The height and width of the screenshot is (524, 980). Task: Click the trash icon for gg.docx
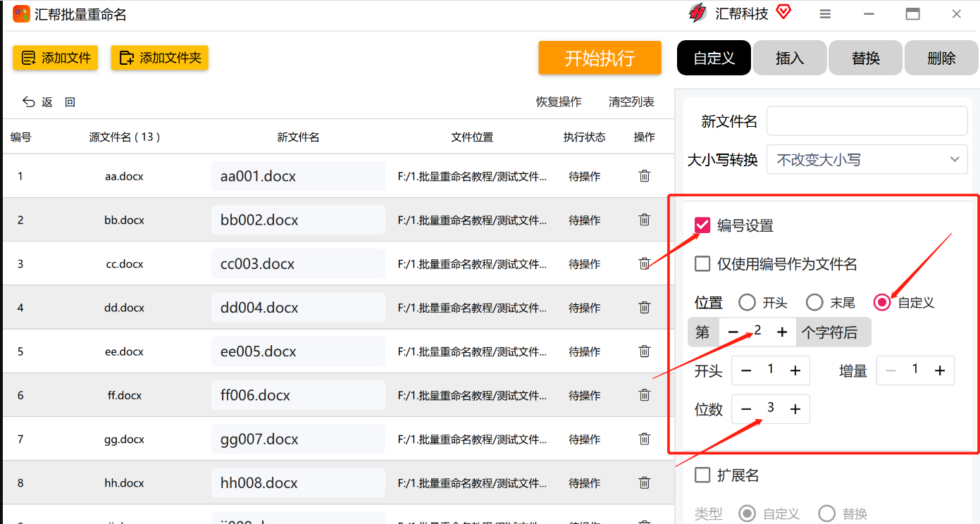pos(644,439)
